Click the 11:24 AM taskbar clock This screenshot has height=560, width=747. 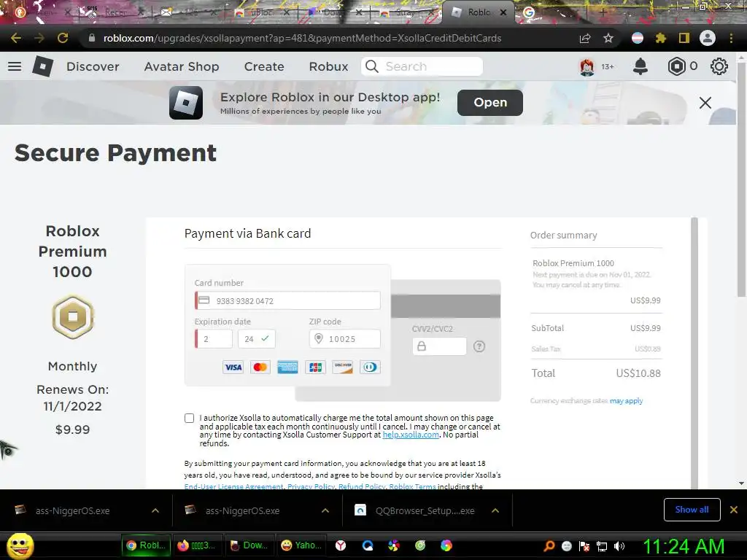point(684,546)
